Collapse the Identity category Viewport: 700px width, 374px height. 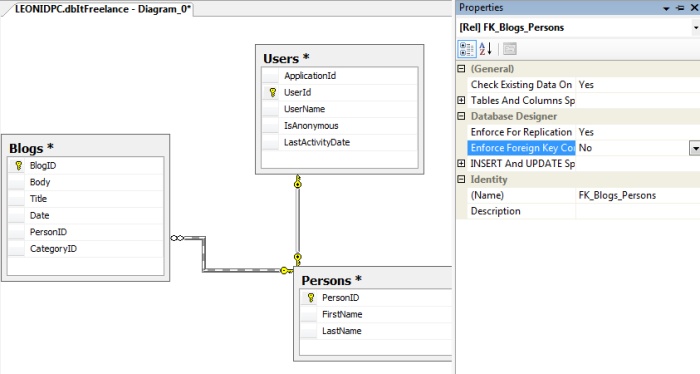tap(461, 179)
